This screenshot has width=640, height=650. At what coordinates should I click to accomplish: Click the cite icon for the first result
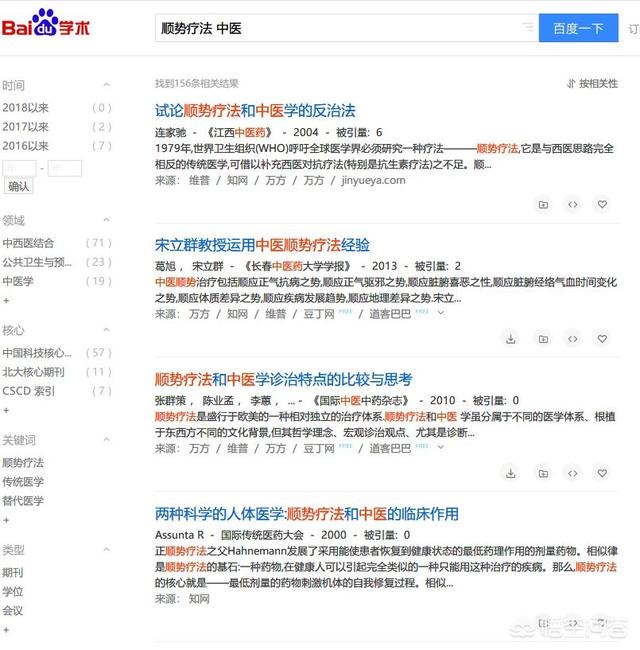click(572, 204)
